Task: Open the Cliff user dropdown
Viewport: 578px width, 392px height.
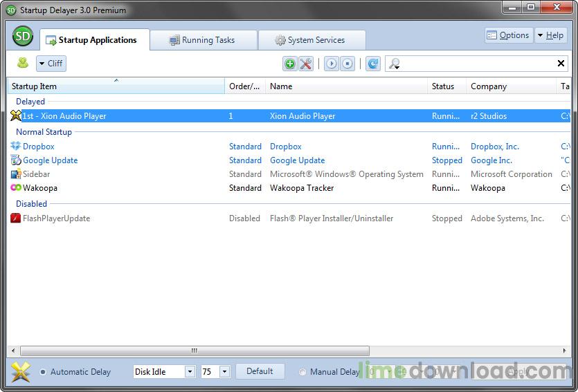Action: pos(51,64)
